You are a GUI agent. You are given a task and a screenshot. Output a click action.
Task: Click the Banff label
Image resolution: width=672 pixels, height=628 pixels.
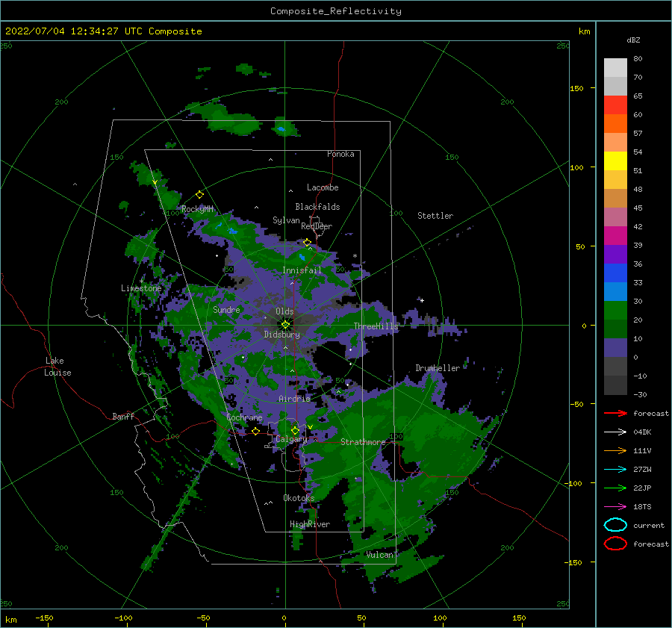tap(123, 416)
